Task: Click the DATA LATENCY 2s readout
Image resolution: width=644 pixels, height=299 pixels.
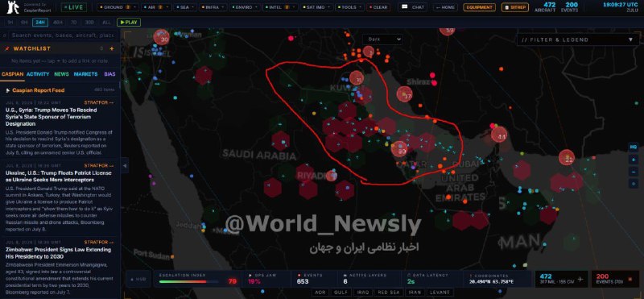Action: click(x=411, y=282)
